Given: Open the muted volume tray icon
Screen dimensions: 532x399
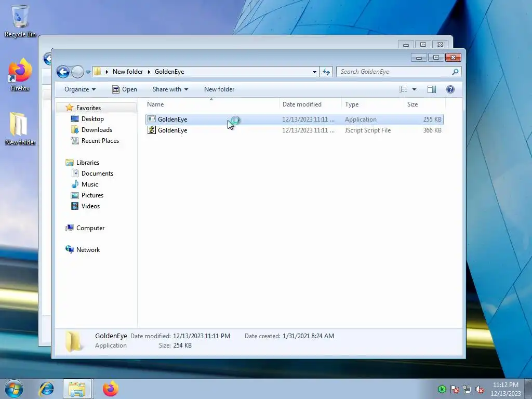Looking at the screenshot, I should (480, 389).
